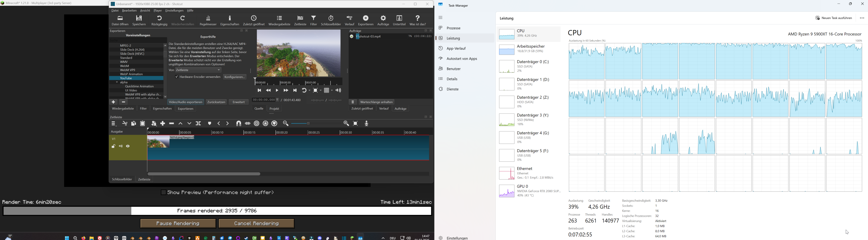Switch to the Schlüsselbilder tab
This screenshot has height=240, width=868.
122,179
